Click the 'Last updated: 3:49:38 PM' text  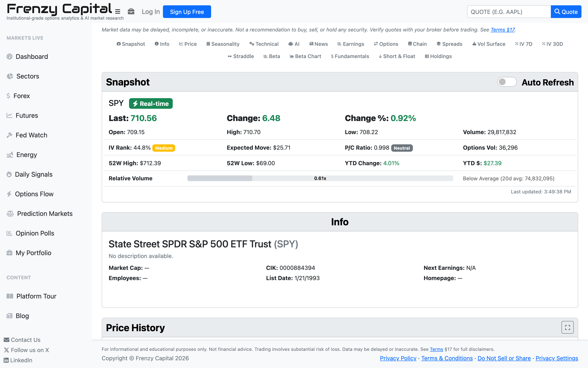pyautogui.click(x=541, y=192)
